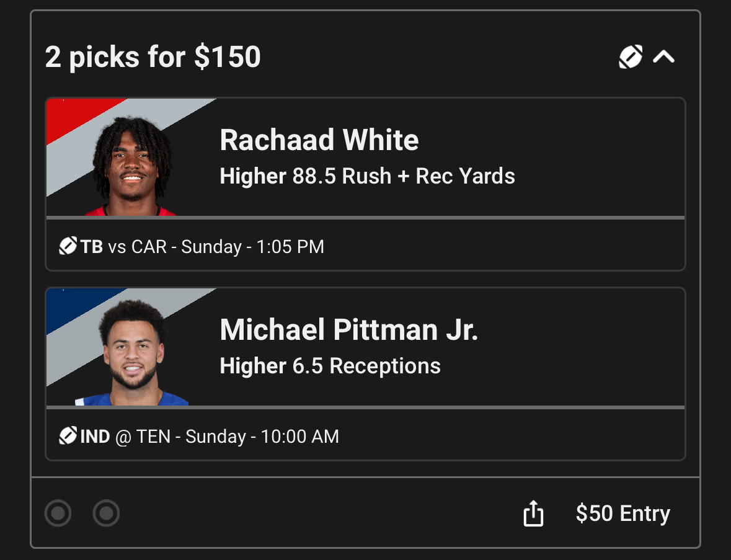Image resolution: width=731 pixels, height=560 pixels.
Task: Click the Michael Pittman Jr. name
Action: (348, 330)
